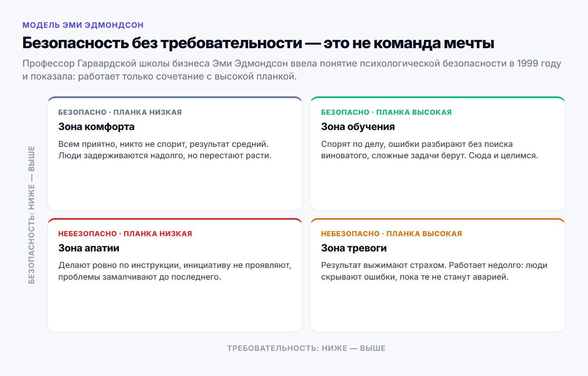Select the 'Зона обучения' card title

[358, 127]
